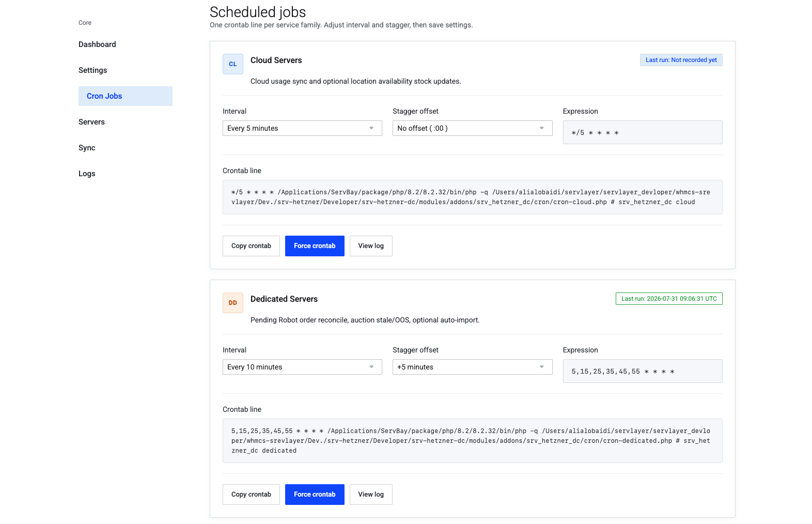Open Dedicated Servers Interval dropdown (Every 10 minutes)

pos(302,367)
